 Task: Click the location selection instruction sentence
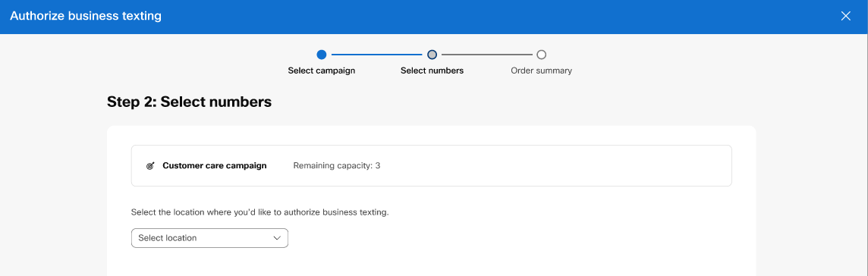260,212
